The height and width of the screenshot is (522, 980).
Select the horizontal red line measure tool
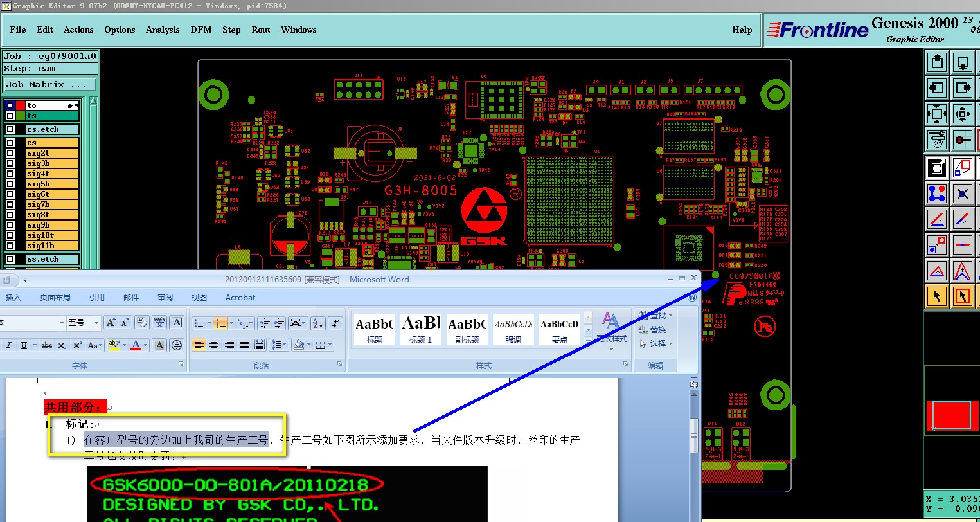pos(963,244)
